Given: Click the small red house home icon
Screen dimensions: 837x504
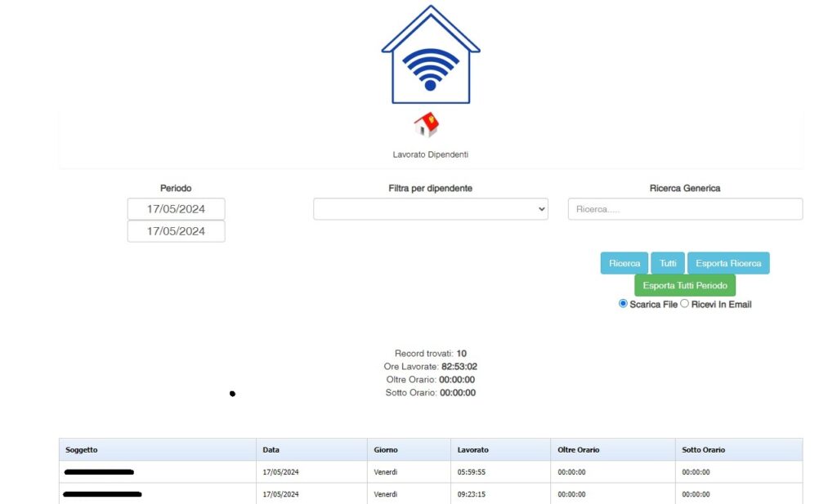Looking at the screenshot, I should (426, 125).
